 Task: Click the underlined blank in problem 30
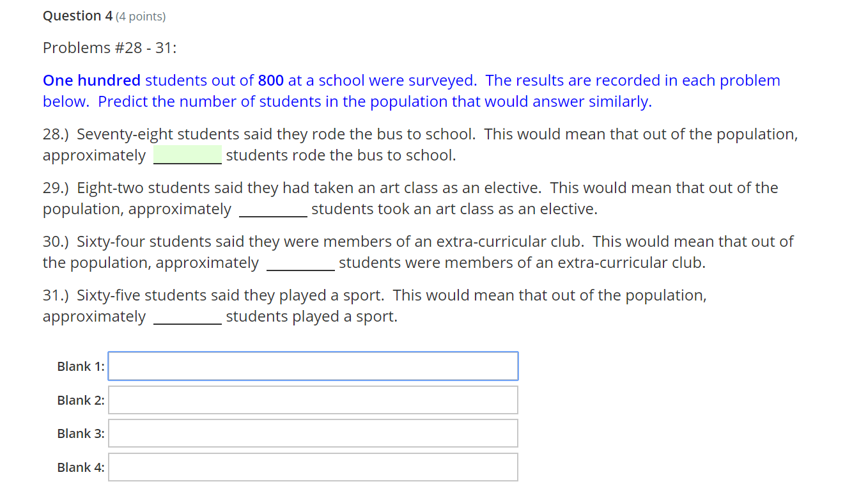pos(300,263)
